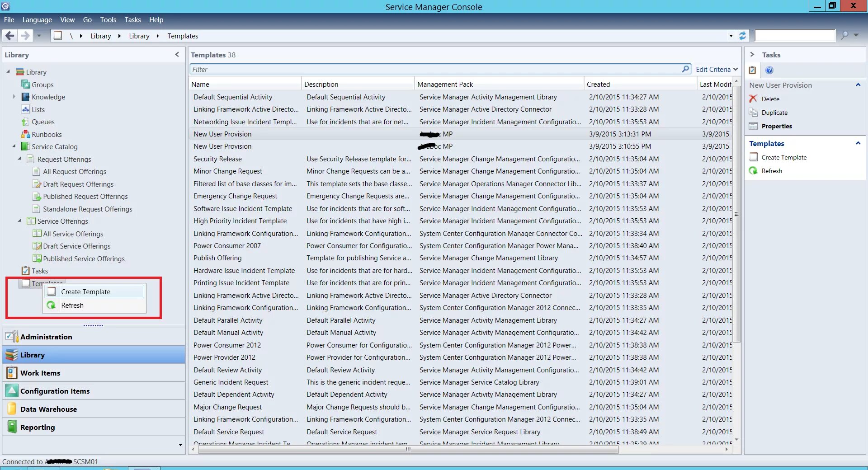The image size is (868, 470).
Task: Select the Security Release template row
Action: [x=460, y=159]
